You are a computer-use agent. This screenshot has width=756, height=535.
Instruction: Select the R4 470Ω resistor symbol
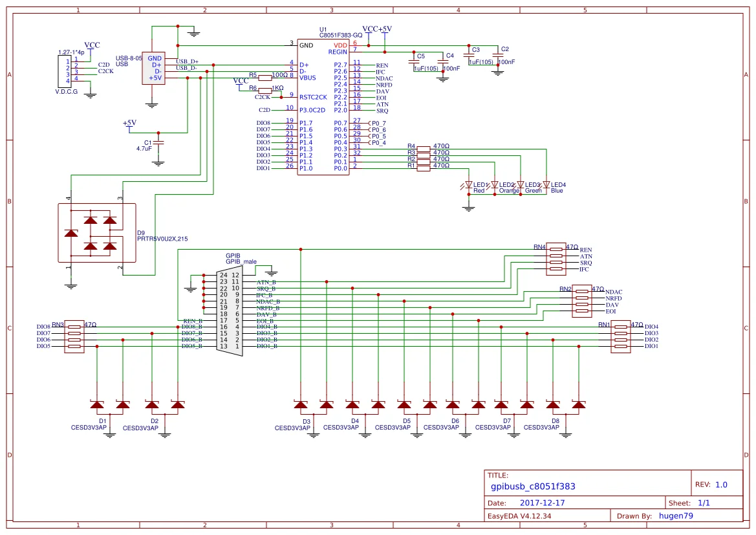[424, 149]
